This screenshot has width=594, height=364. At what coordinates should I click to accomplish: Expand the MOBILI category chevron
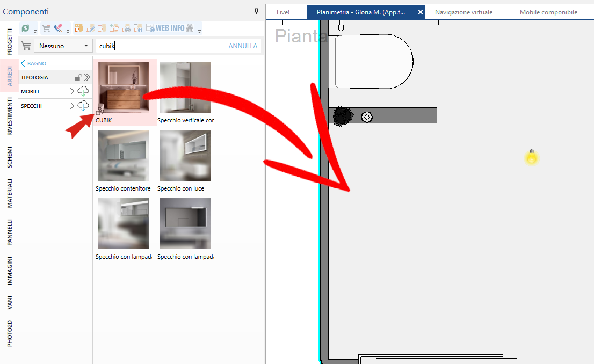[x=72, y=91]
